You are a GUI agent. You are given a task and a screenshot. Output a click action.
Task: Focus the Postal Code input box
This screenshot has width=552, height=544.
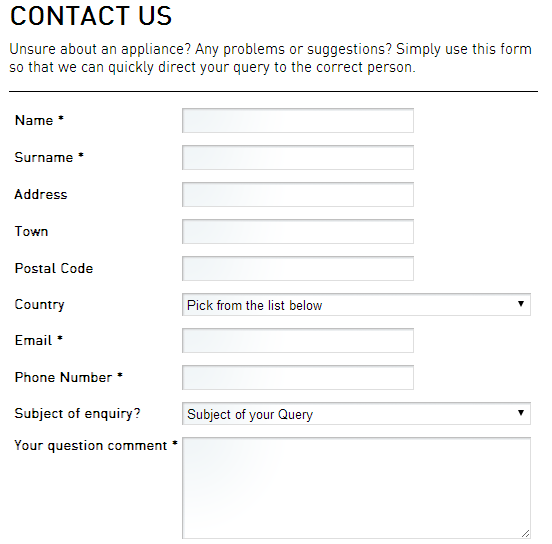point(298,268)
